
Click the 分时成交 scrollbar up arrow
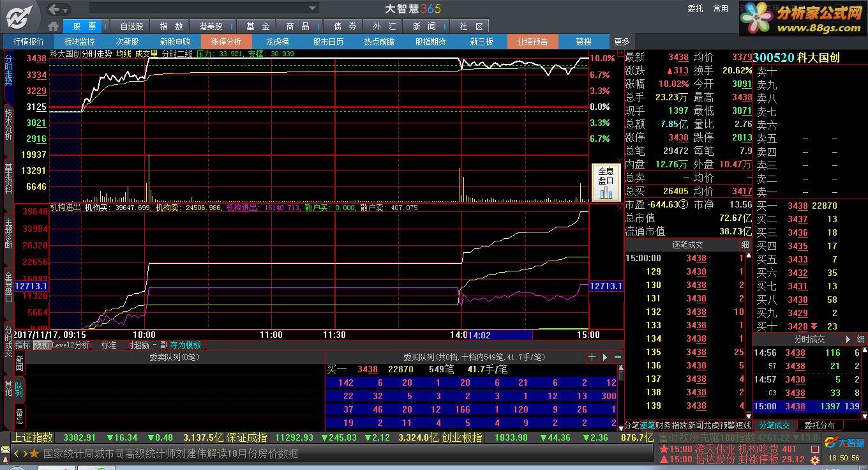[x=864, y=349]
